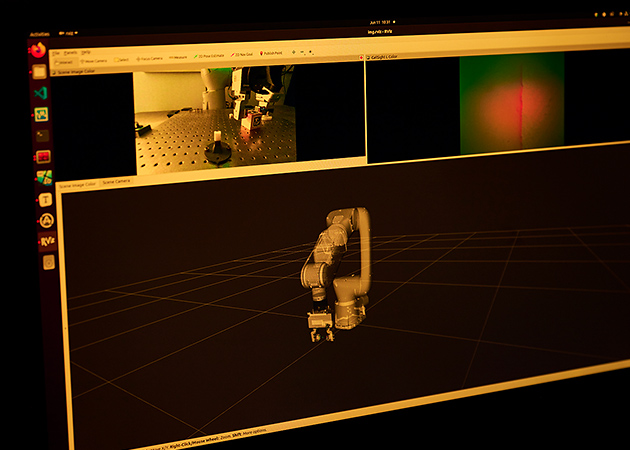Click the Scene Image Color panel title

click(76, 72)
